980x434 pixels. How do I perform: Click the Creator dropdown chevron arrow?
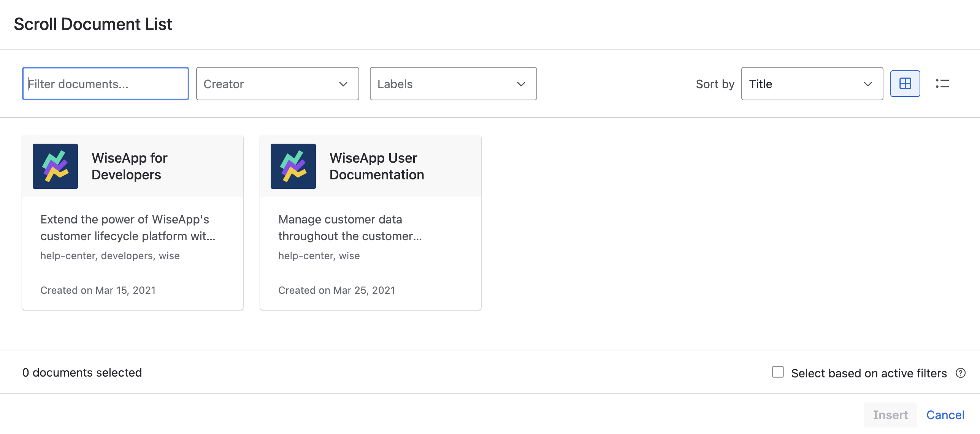pos(343,84)
